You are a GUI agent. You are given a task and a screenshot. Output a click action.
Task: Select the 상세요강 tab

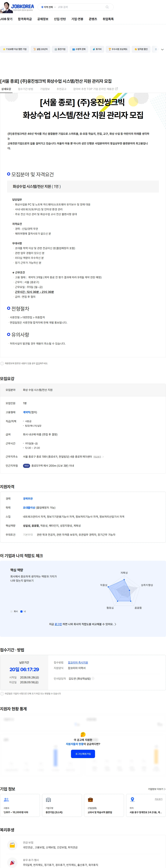coord(6,89)
